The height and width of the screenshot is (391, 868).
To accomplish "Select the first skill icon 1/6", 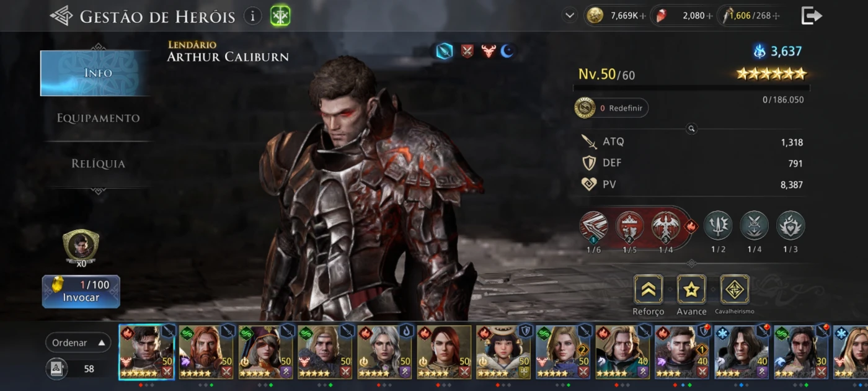I will tap(593, 226).
